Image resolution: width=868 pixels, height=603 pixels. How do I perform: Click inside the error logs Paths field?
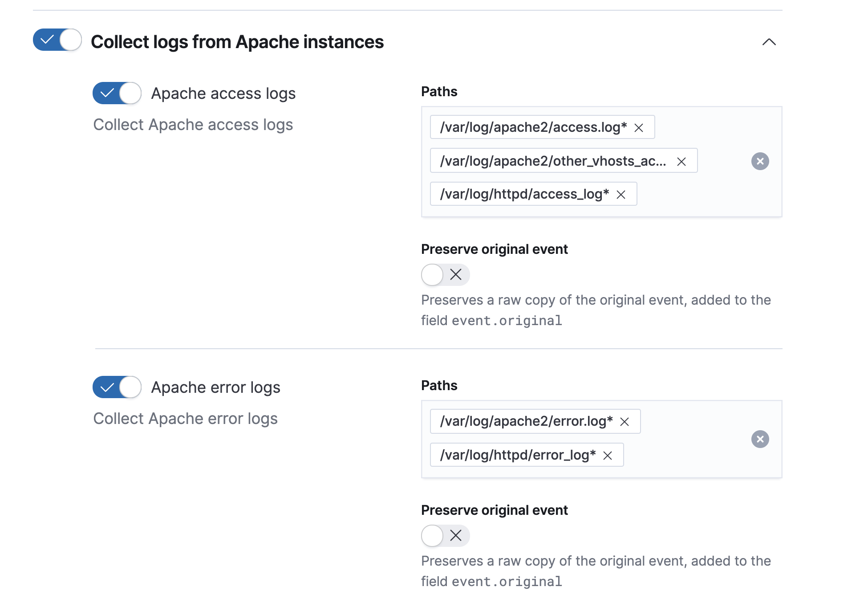694,455
